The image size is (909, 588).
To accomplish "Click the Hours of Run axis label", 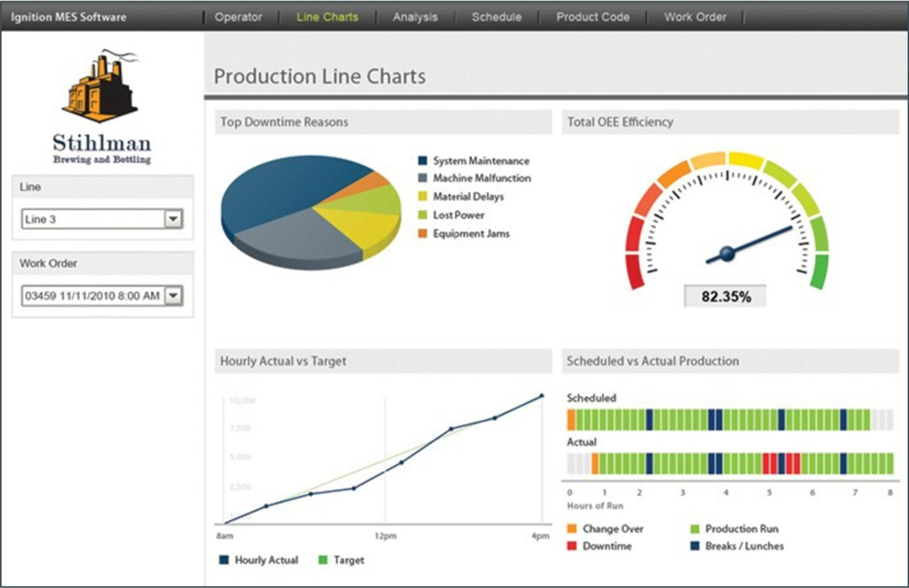I will 595,506.
